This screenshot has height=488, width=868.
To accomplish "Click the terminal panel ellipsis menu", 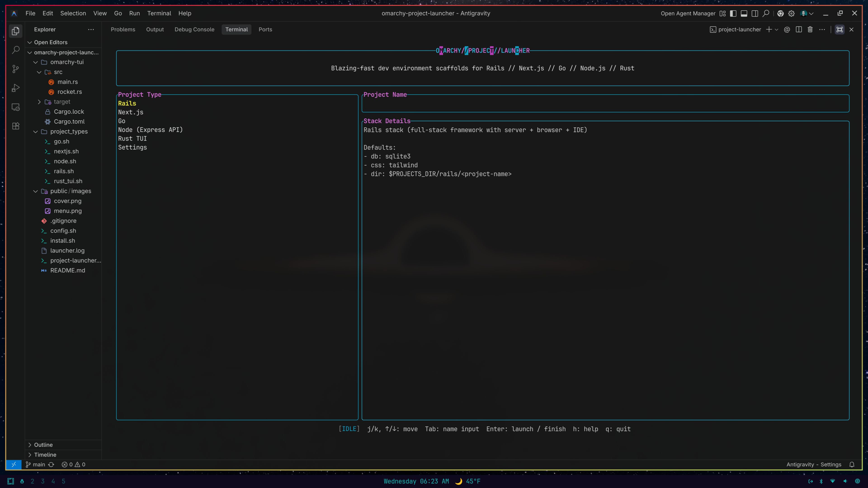I will click(822, 30).
